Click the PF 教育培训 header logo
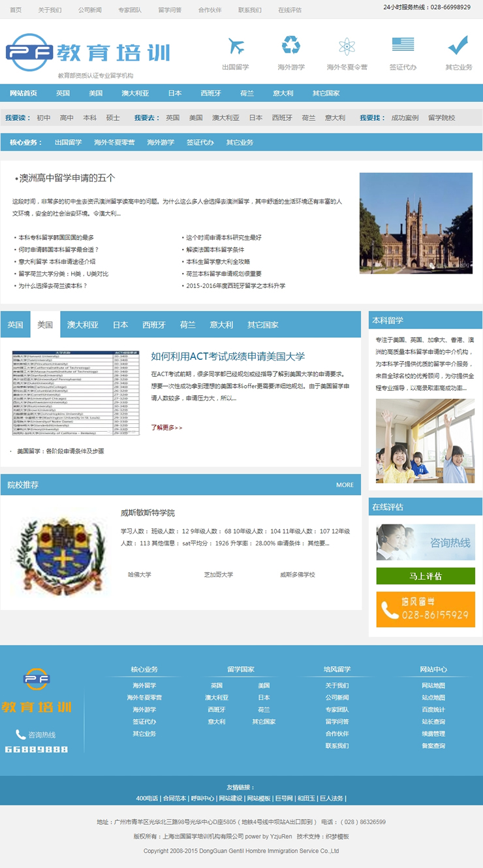Viewport: 483px width, 868px height. [87, 52]
